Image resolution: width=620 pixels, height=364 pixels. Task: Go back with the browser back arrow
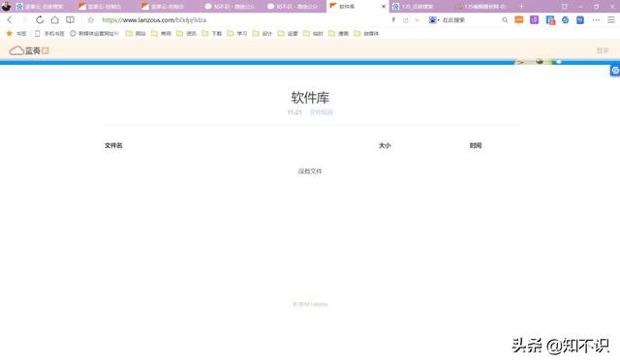coord(10,19)
